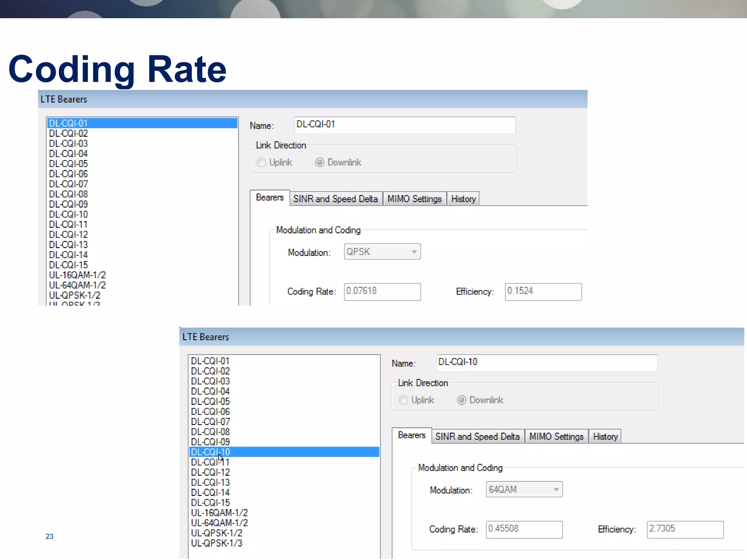Select DL-CQI-15 in top window list

point(143,265)
